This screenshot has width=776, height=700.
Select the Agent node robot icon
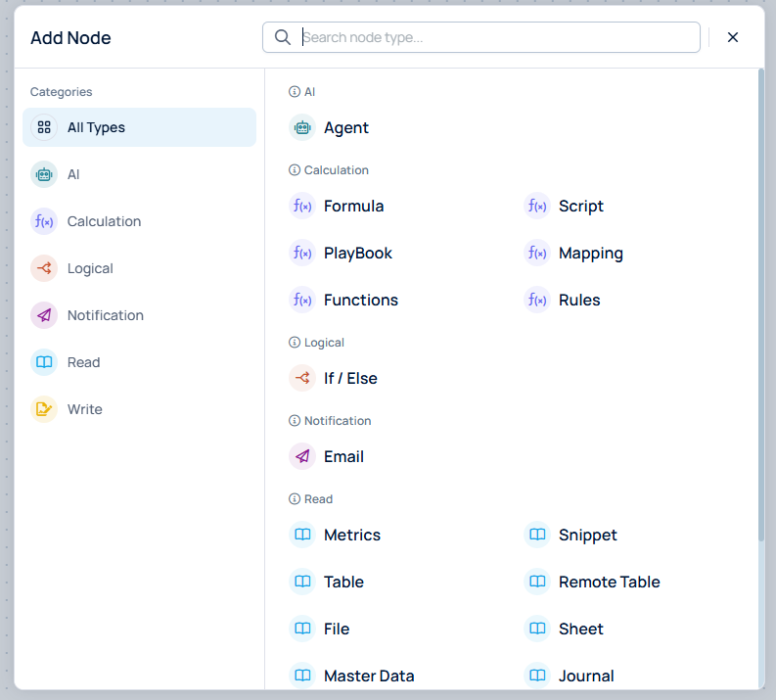click(x=302, y=127)
